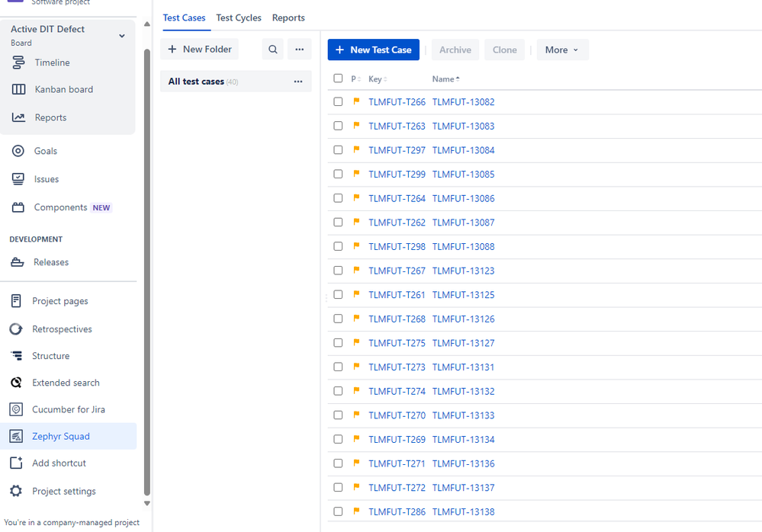Screen dimensions: 762x532
Task: Click the Retrospectives icon
Action: click(x=16, y=329)
